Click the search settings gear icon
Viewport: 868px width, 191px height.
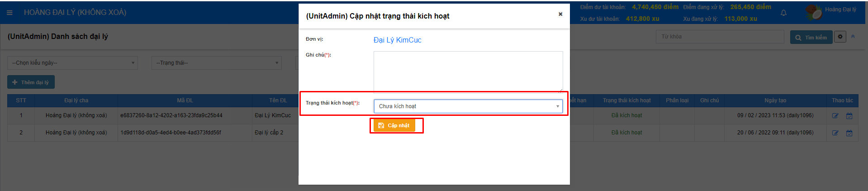coord(840,37)
